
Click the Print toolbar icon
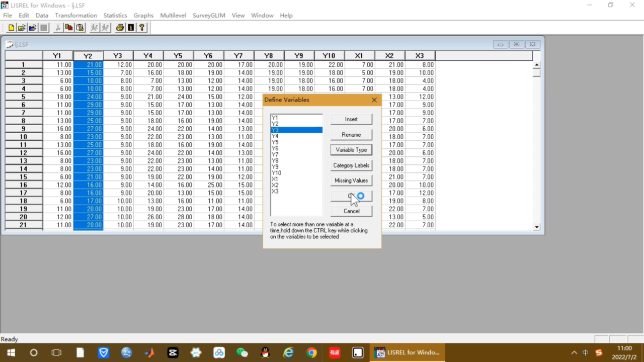pyautogui.click(x=120, y=28)
